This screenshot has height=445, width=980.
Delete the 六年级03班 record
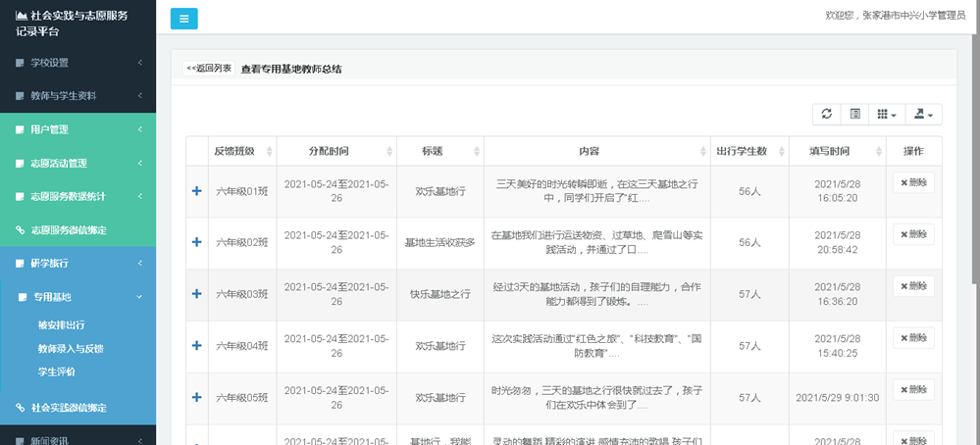click(x=913, y=286)
